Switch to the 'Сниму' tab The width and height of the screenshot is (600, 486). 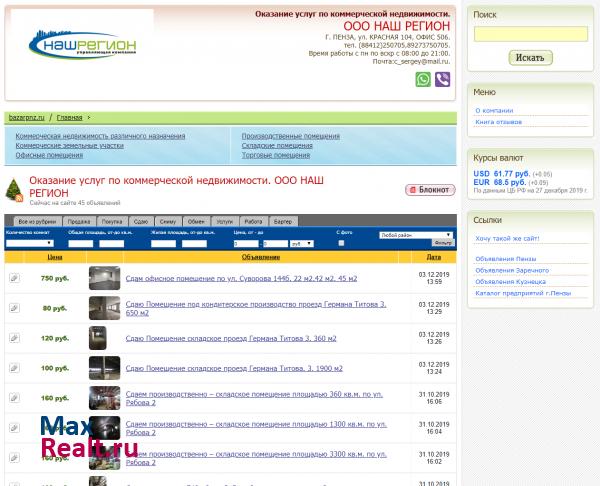tap(168, 222)
